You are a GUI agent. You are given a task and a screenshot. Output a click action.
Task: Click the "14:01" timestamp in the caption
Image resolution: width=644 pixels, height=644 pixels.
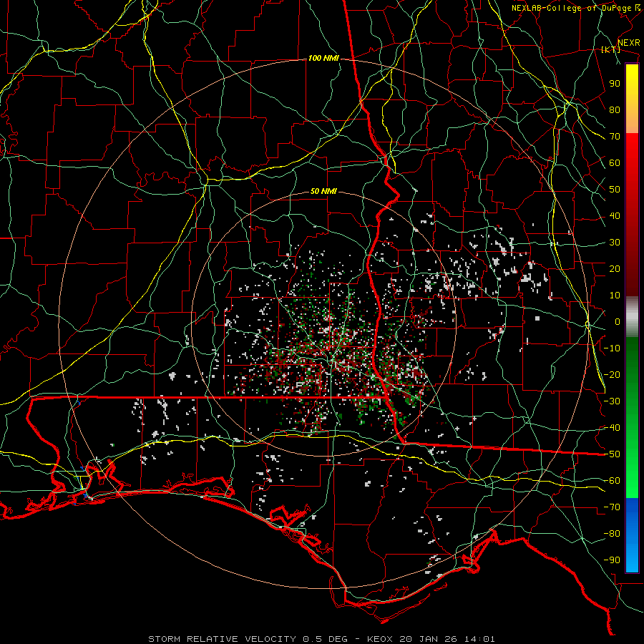(479, 639)
